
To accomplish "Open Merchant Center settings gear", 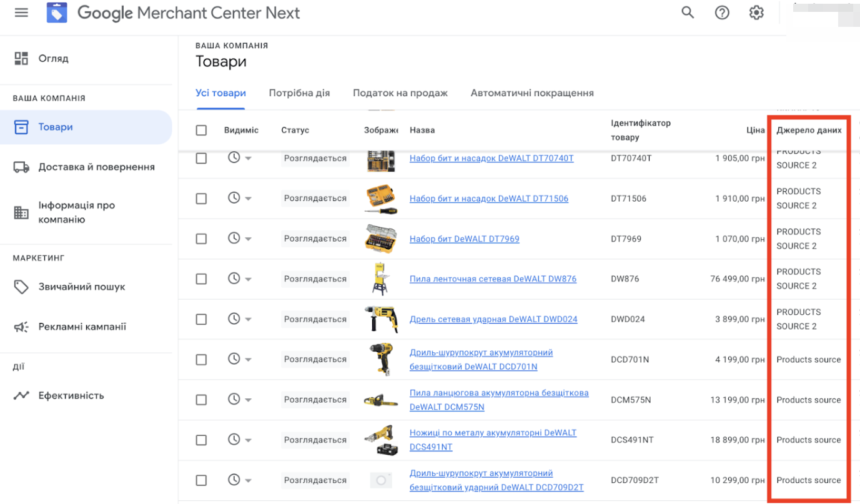I will click(x=756, y=12).
